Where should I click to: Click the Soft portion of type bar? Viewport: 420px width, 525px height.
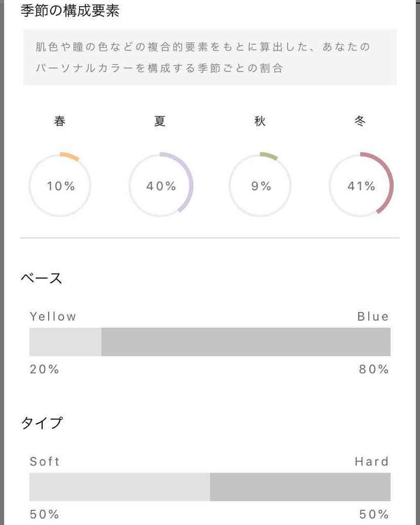119,487
